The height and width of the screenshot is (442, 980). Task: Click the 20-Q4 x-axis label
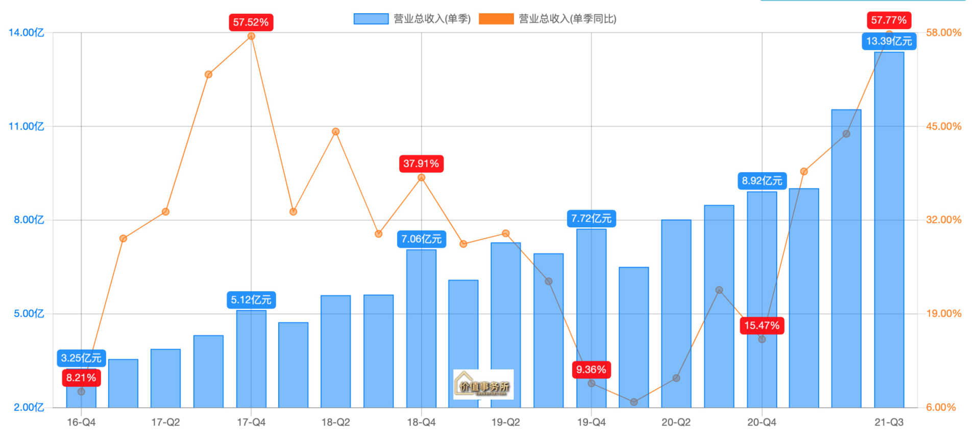(x=762, y=423)
